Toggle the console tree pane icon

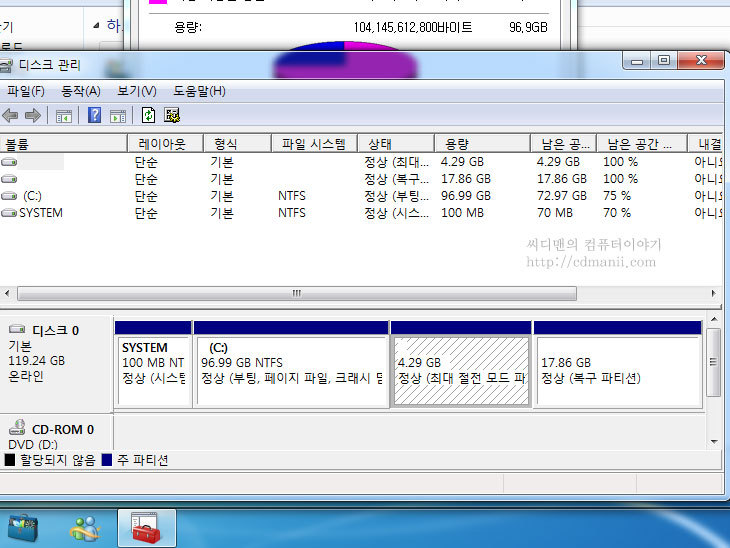coord(63,116)
